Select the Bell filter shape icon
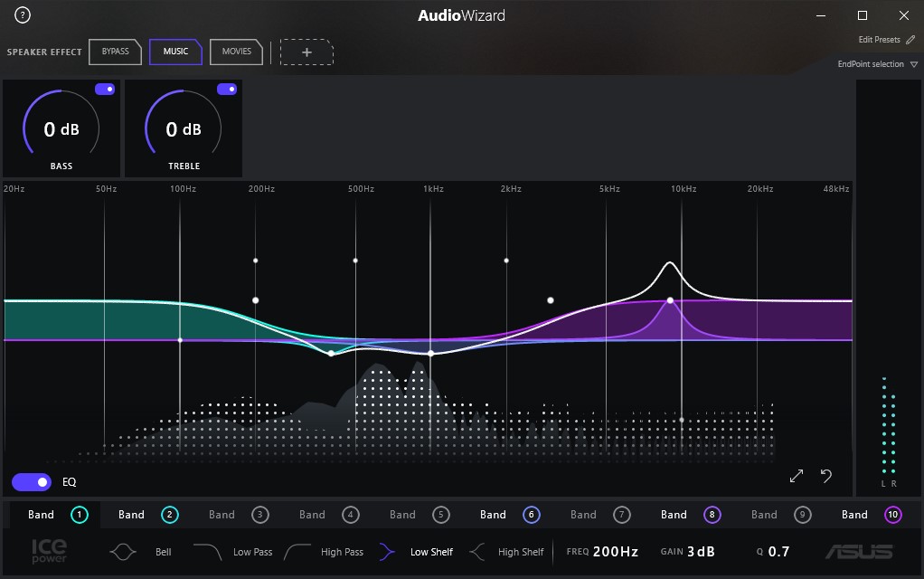Image resolution: width=924 pixels, height=579 pixels. (124, 552)
